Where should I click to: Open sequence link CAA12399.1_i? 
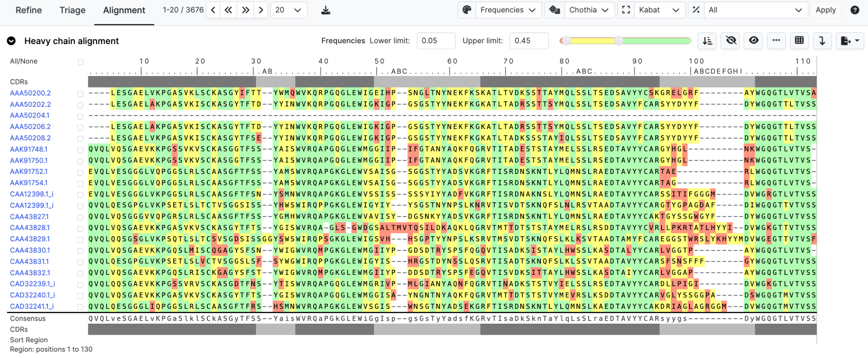point(32,205)
